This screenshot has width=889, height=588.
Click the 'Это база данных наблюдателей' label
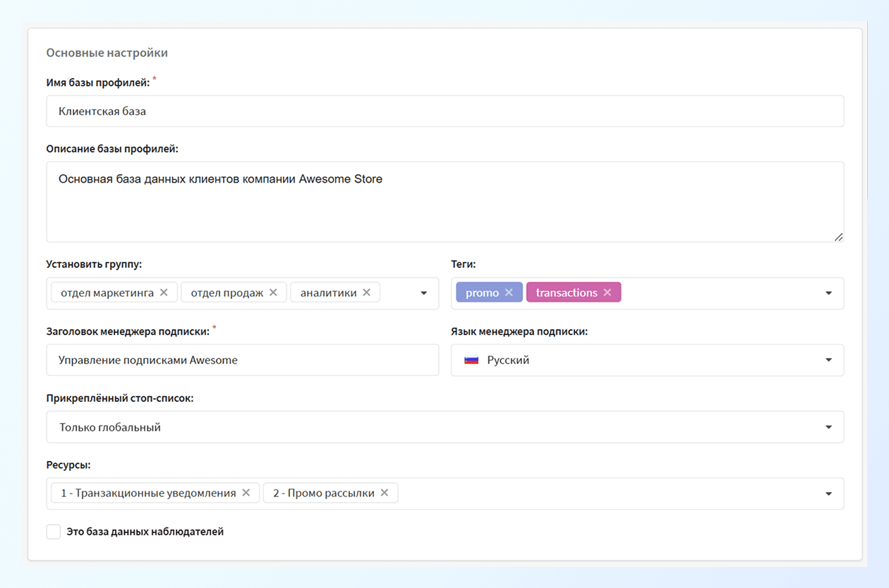click(145, 532)
